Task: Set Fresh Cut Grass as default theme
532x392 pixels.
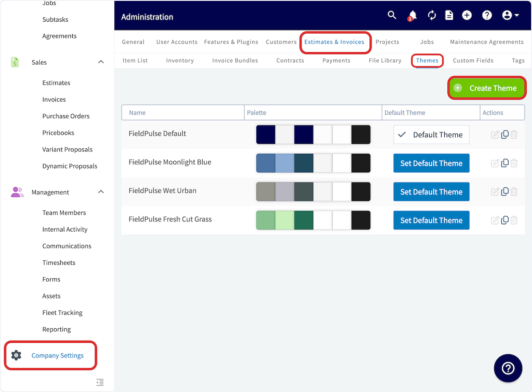Action: click(x=431, y=220)
